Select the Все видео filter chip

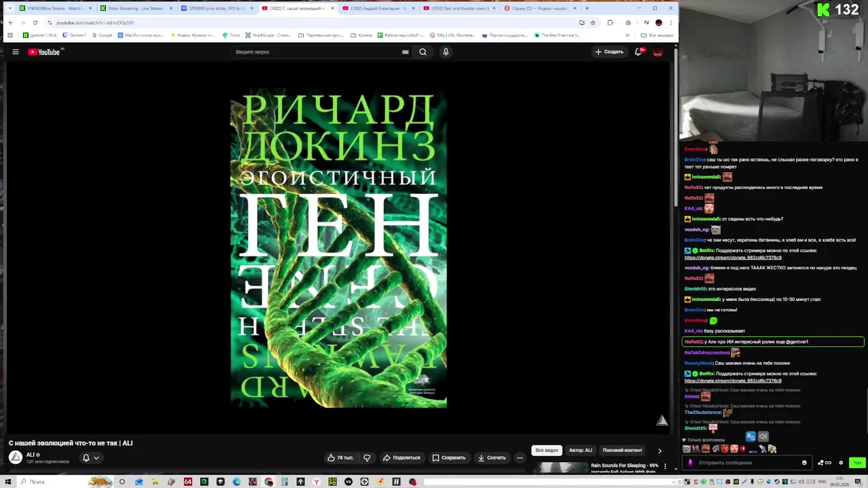547,450
